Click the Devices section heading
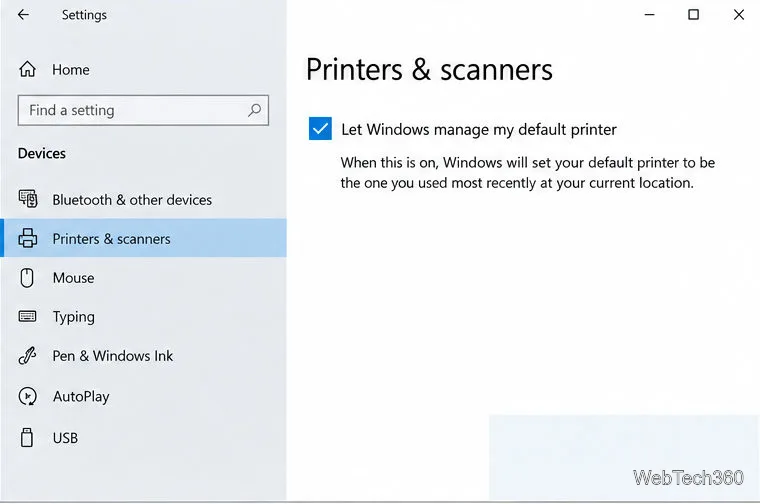Screen dimensions: 760x504 click(42, 153)
